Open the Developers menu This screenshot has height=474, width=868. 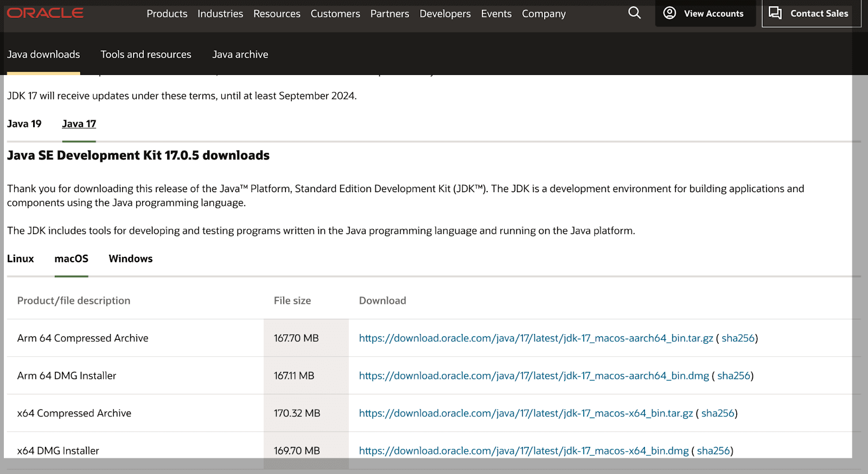point(445,14)
